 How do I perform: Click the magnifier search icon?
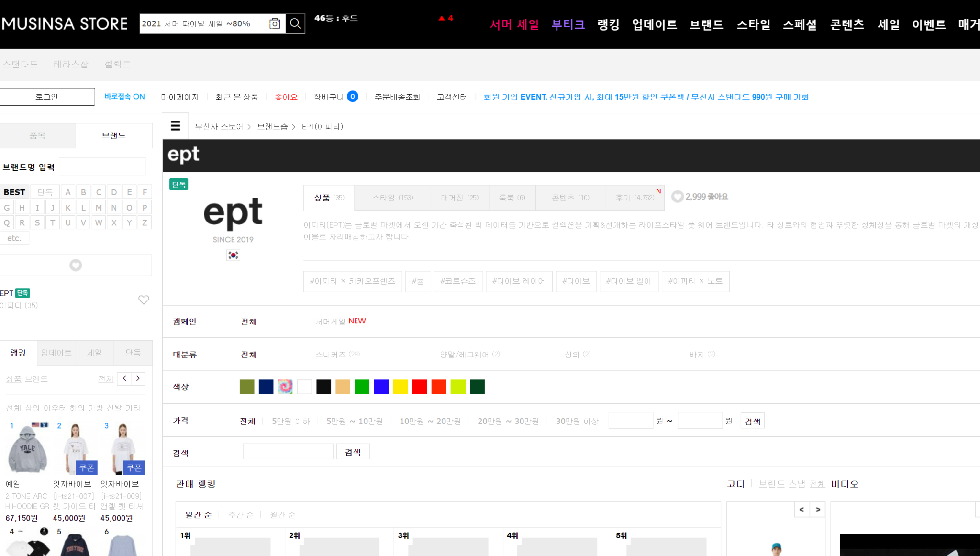coord(295,23)
